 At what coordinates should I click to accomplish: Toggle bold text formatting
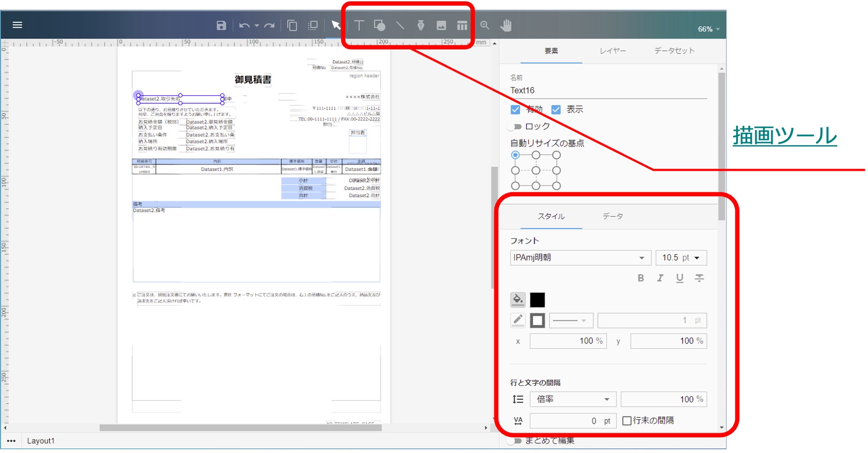click(641, 278)
